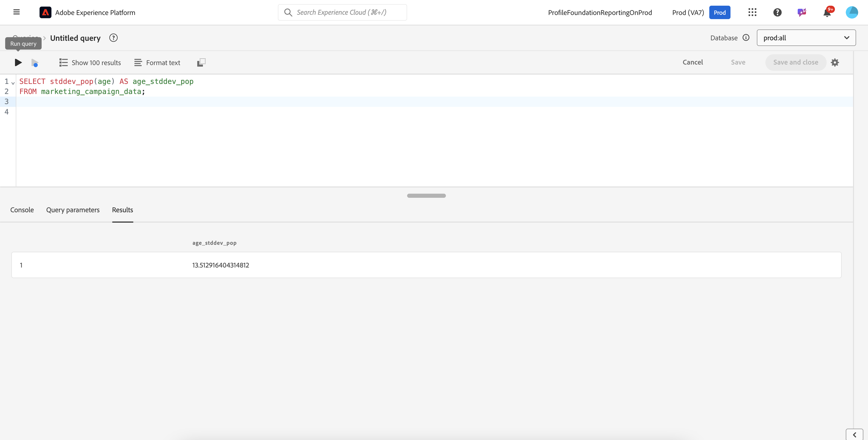Screen dimensions: 868x440
Task: Click the editor/results panel resize handle
Action: coord(426,195)
